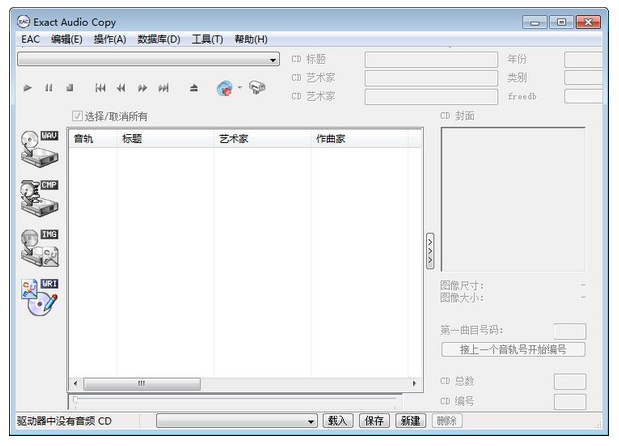Image resolution: width=619 pixels, height=446 pixels.
Task: Click the 新建 button
Action: tap(410, 421)
